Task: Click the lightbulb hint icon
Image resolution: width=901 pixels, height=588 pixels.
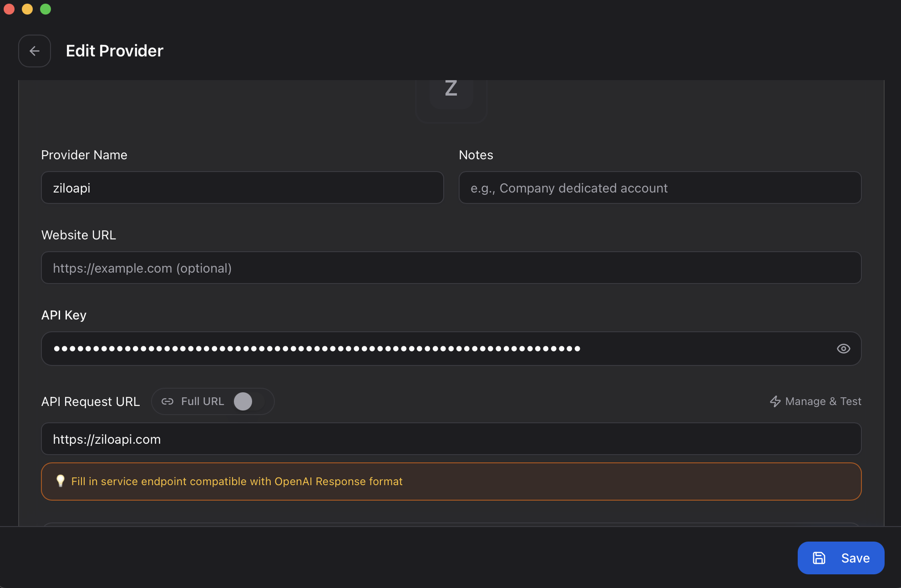Action: [x=60, y=481]
